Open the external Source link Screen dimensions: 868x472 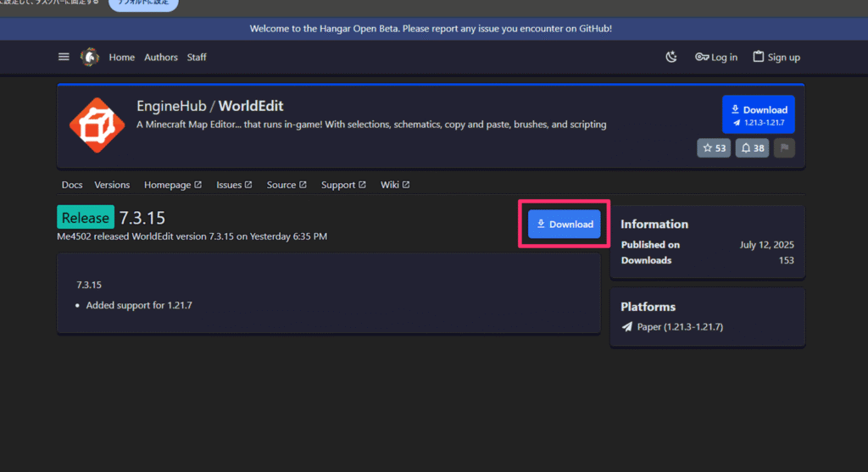[287, 185]
